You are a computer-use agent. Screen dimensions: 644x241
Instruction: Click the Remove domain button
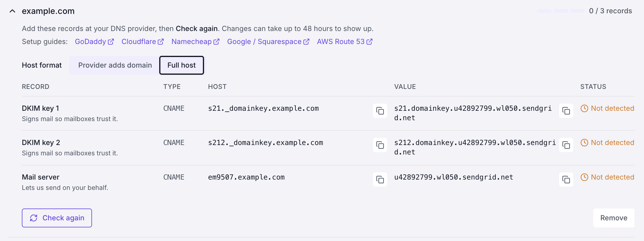coord(614,218)
